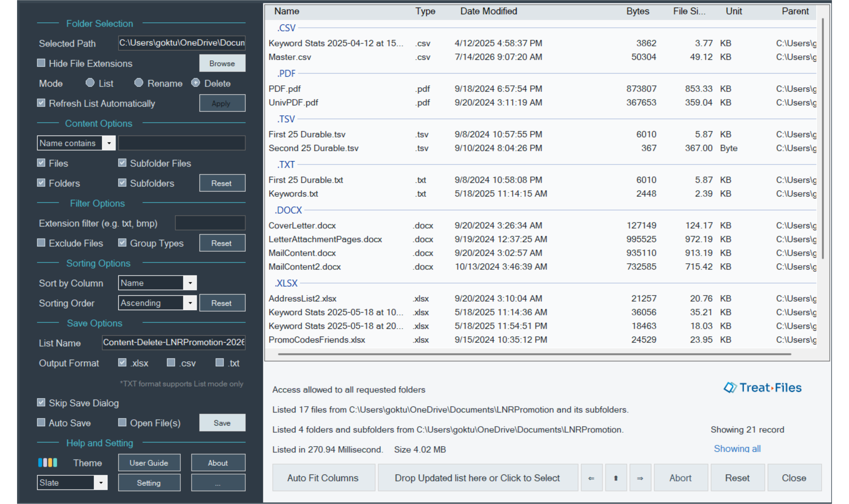Image resolution: width=849 pixels, height=504 pixels.
Task: Click the Apply button
Action: coord(222,103)
